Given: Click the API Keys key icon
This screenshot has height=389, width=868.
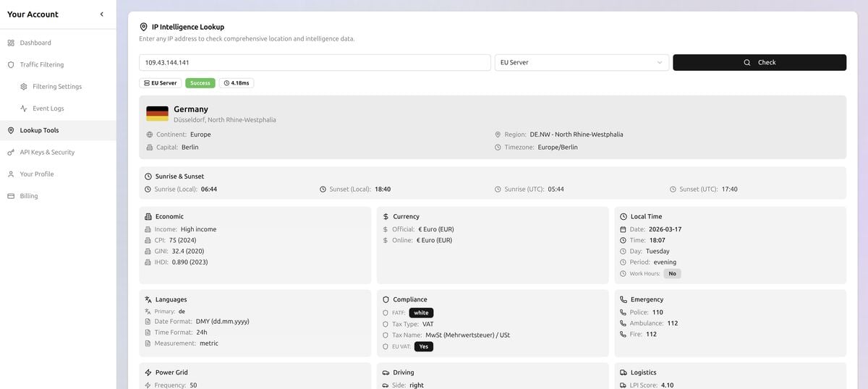Looking at the screenshot, I should [x=11, y=153].
